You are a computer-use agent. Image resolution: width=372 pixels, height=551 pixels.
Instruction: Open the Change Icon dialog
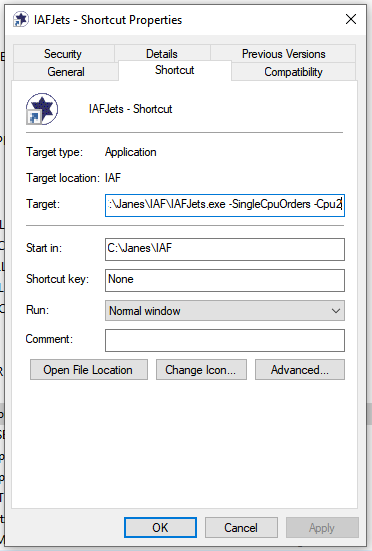(x=201, y=370)
